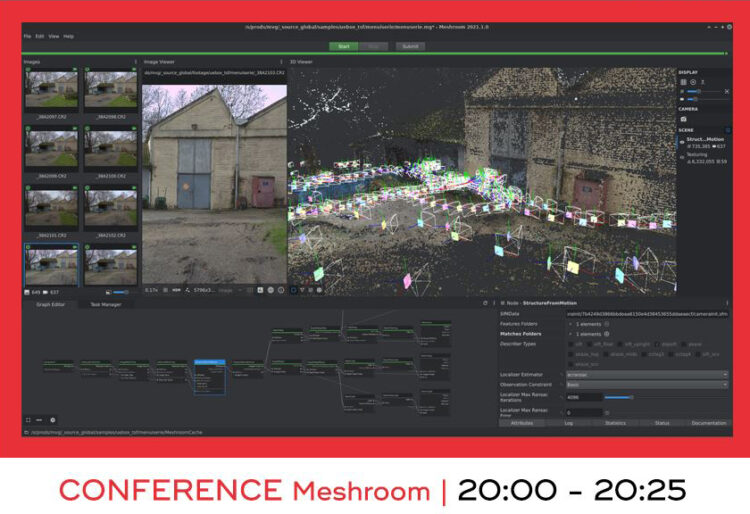Open the image type dropdown in viewer toolbar
The width and height of the screenshot is (750, 514).
tap(229, 290)
